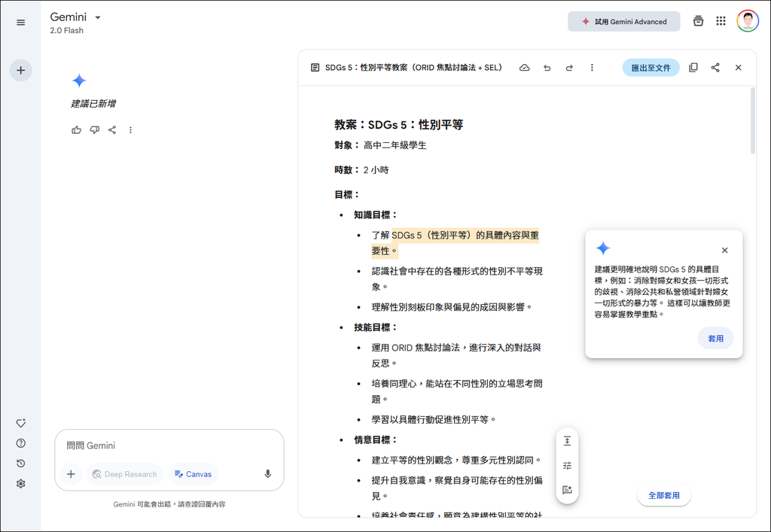
Task: Open the main hamburger menu
Action: click(20, 23)
